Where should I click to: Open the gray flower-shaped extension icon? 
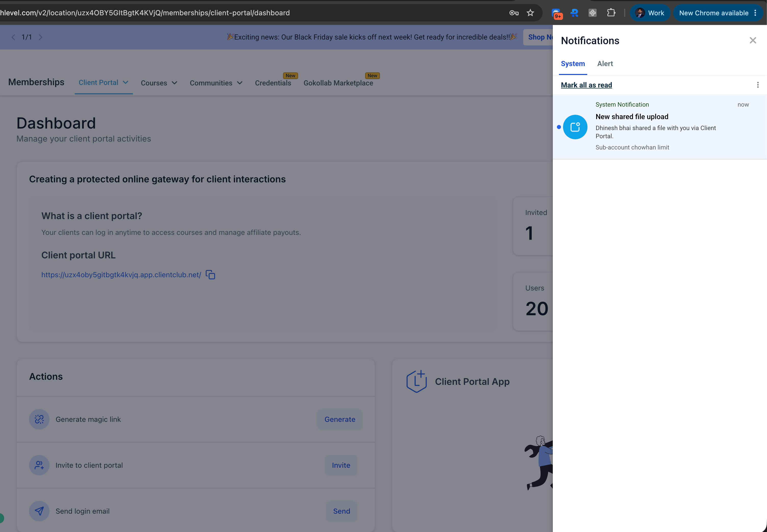(x=592, y=13)
